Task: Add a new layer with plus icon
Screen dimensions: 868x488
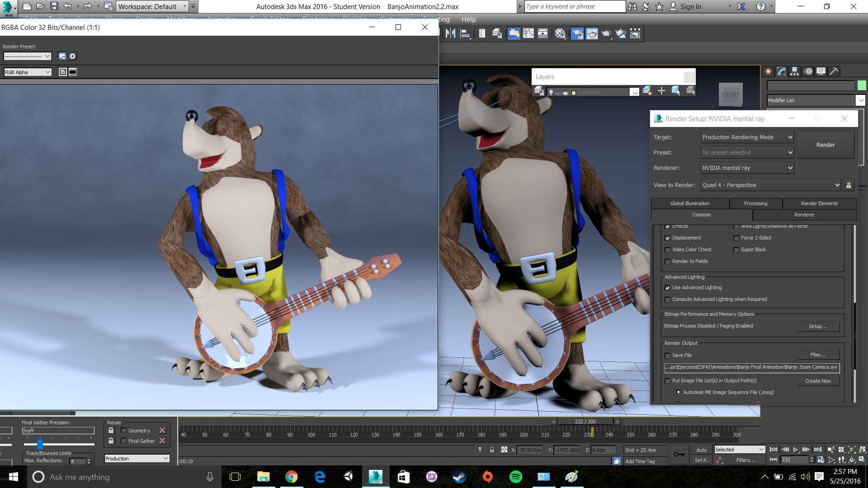Action: tap(661, 91)
